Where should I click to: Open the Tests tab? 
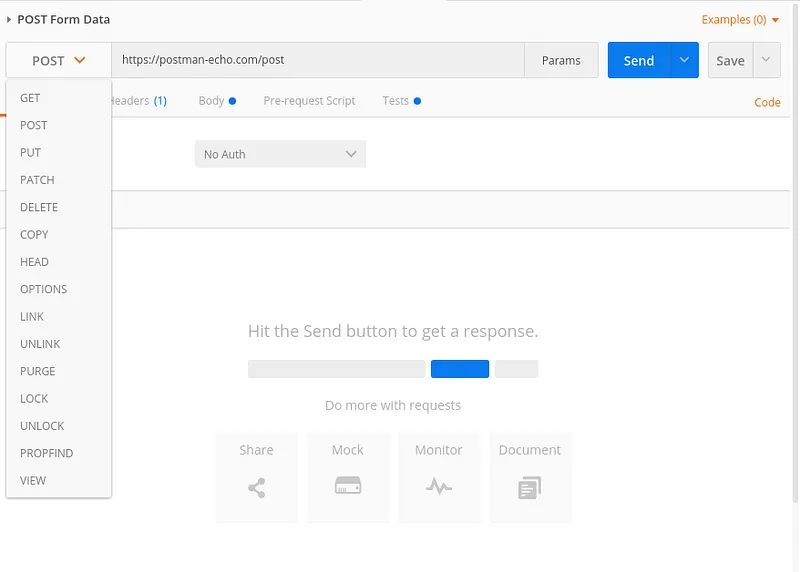(x=402, y=101)
